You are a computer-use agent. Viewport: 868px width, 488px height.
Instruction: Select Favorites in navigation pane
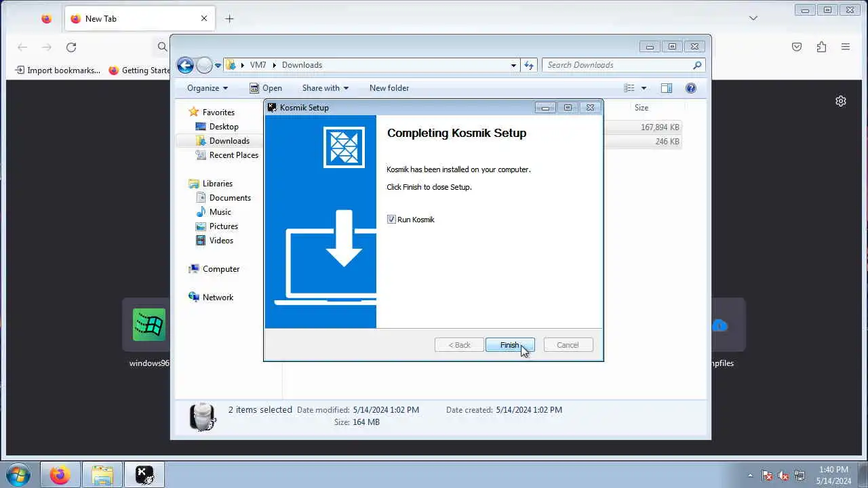tap(218, 113)
